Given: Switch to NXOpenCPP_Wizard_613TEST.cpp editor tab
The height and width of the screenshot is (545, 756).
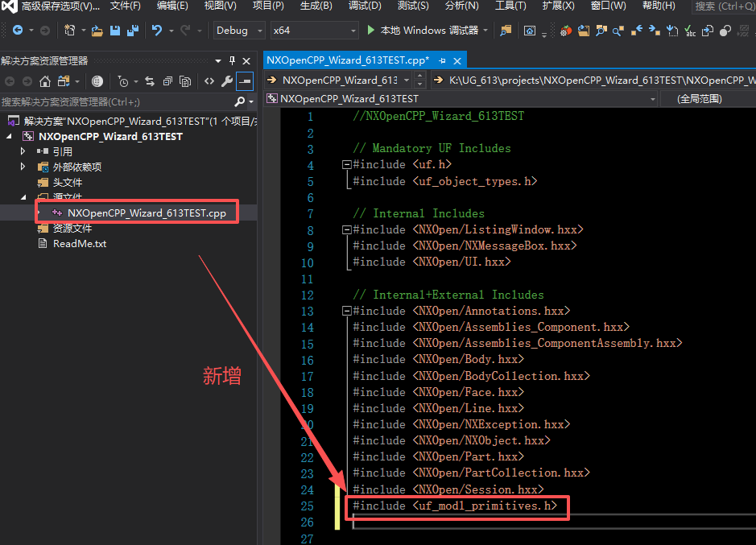Looking at the screenshot, I should pos(348,60).
